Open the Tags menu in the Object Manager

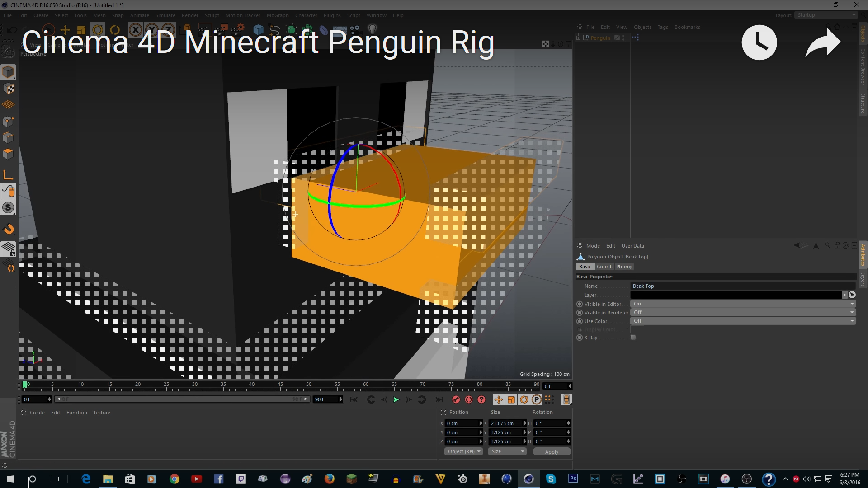(x=662, y=27)
